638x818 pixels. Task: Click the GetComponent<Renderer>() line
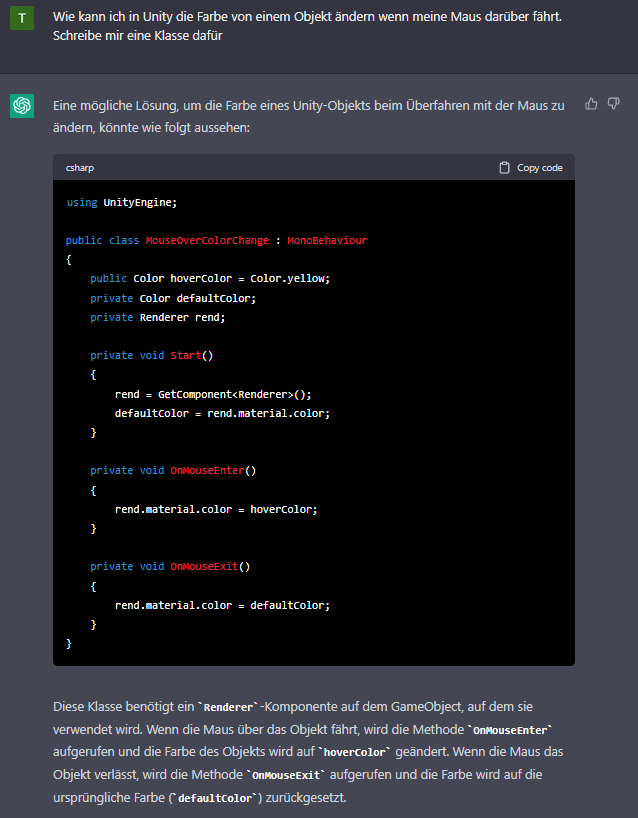[213, 394]
